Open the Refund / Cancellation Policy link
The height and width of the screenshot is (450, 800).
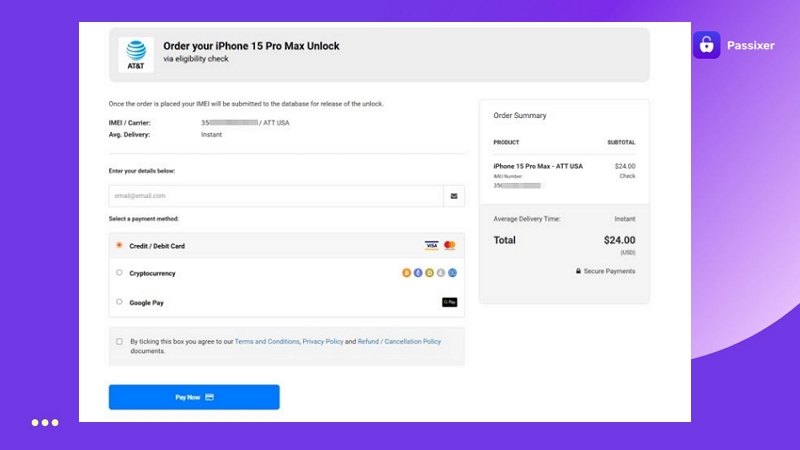pyautogui.click(x=399, y=342)
